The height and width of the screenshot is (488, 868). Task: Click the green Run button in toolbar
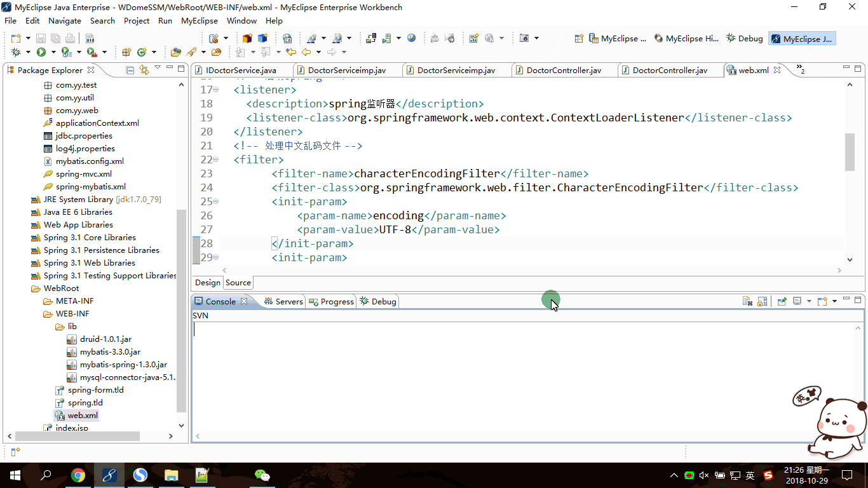coord(41,52)
